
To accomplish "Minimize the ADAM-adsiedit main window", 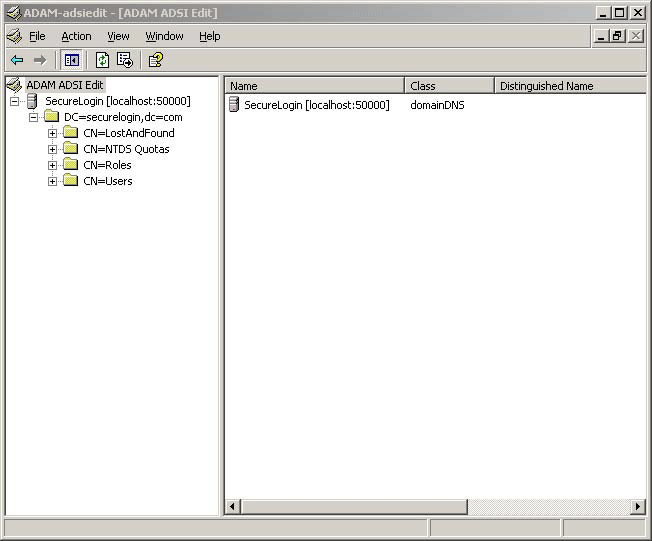I will click(603, 13).
